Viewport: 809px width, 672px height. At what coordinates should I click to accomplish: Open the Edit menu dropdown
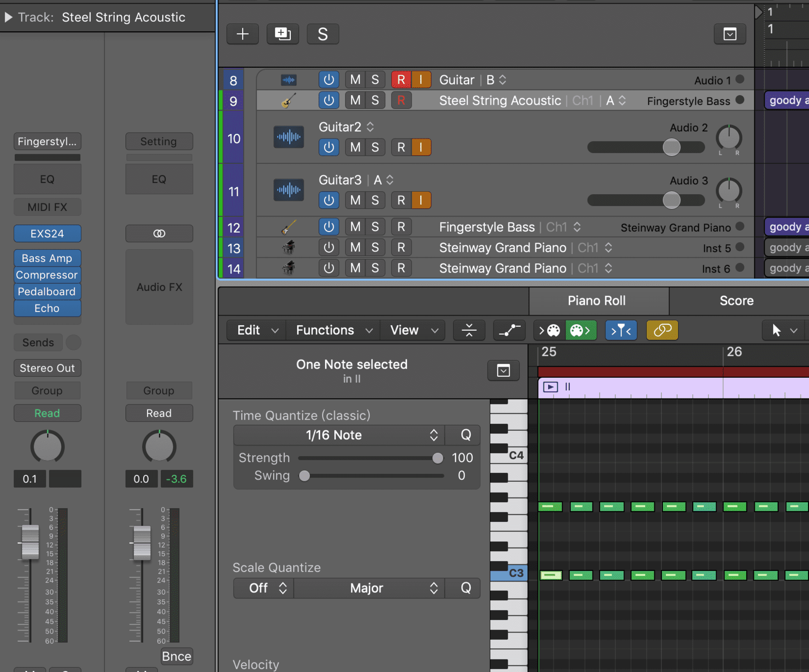[257, 330]
